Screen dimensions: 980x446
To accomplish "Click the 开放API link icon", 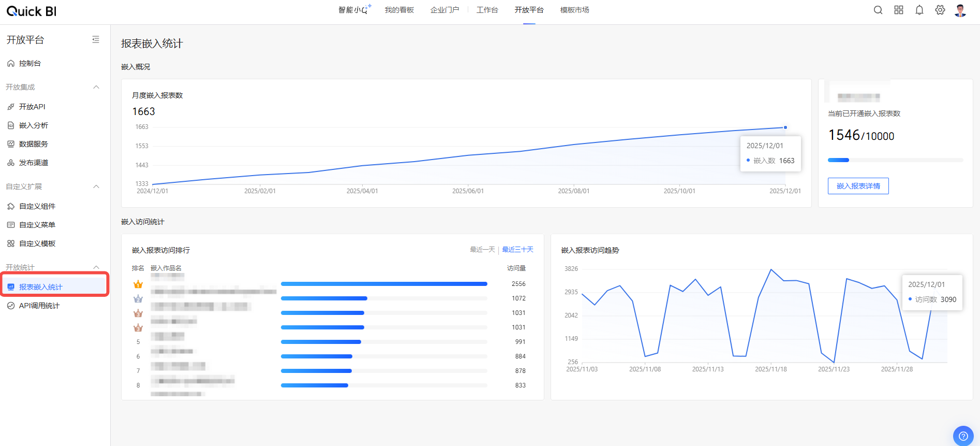I will click(11, 107).
